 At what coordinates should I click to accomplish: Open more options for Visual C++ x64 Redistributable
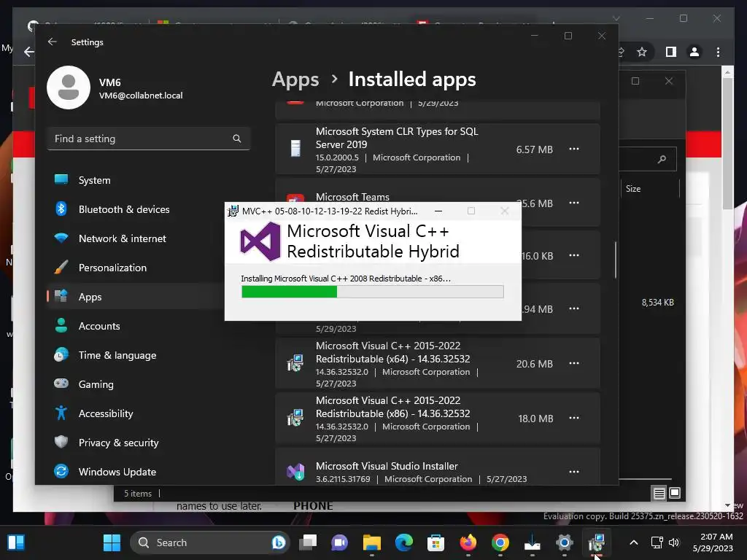pyautogui.click(x=574, y=364)
